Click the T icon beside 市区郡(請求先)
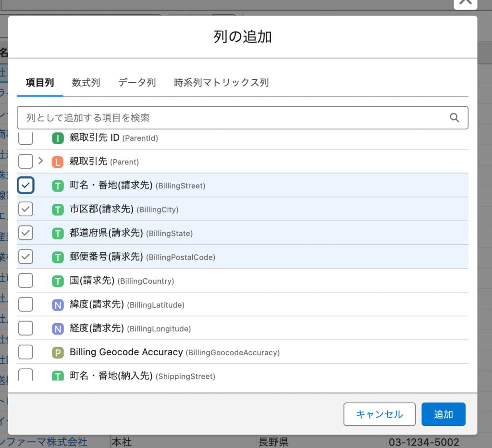 58,210
